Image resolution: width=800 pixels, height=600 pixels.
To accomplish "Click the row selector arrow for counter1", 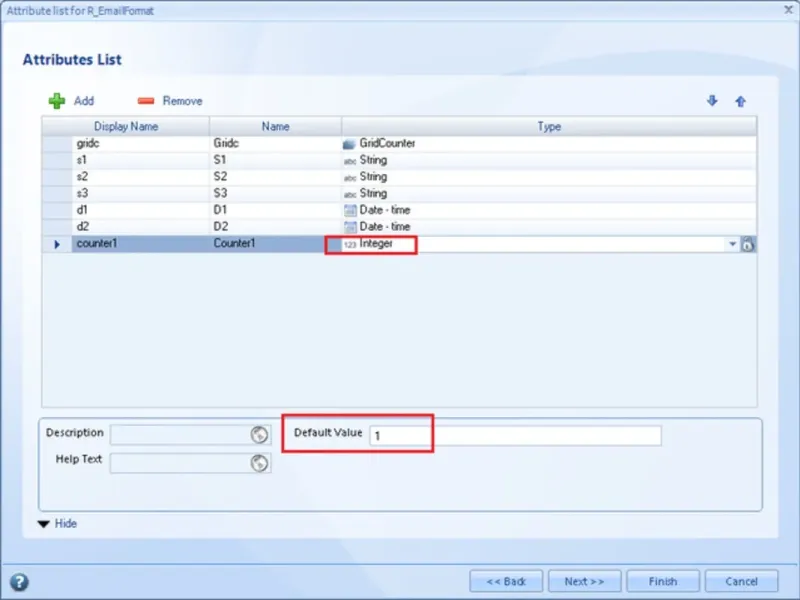I will (57, 244).
